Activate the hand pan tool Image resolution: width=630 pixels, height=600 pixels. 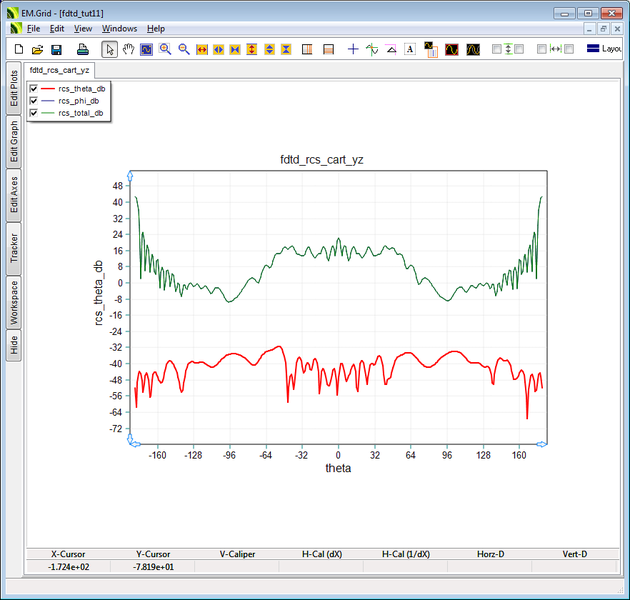(x=128, y=49)
